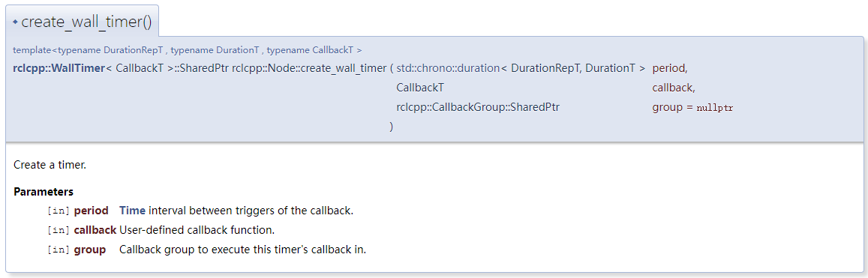Click the nullptr default value
Viewport: 868px width, 278px height.
tap(714, 108)
